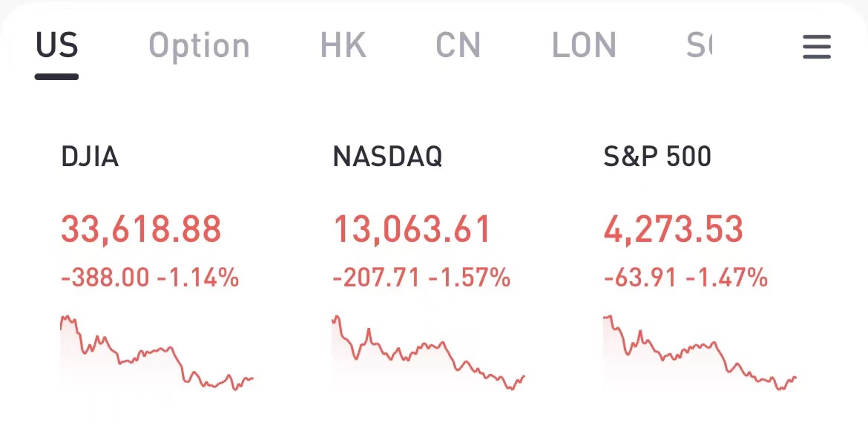The image size is (868, 437).
Task: Select the US market tab
Action: (x=57, y=46)
